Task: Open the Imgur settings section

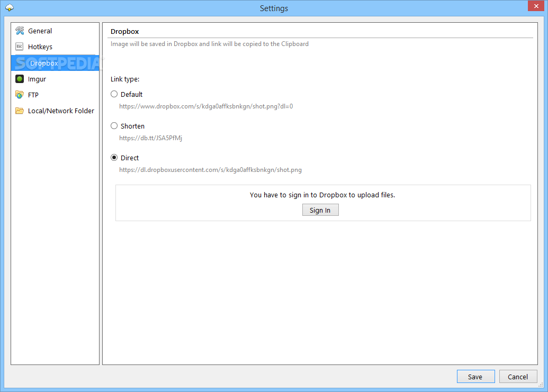Action: point(55,79)
